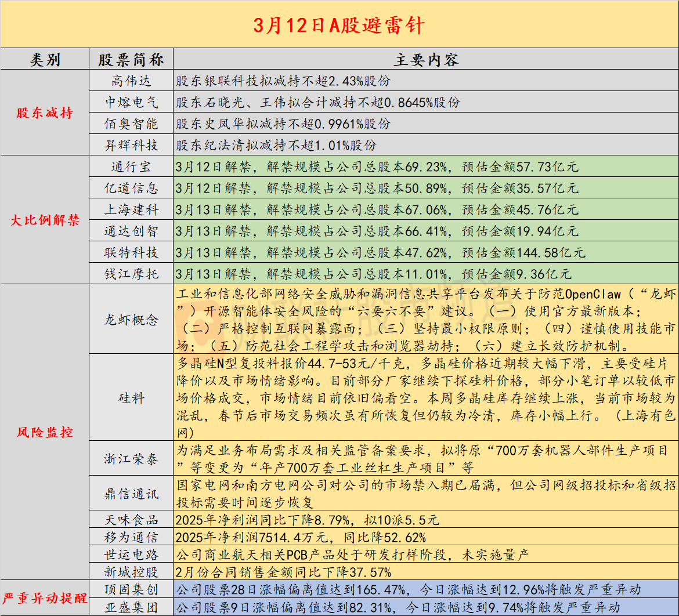Click 2月份合同销售金额同比下降37.57% text
This screenshot has height=616, width=679.
click(283, 572)
